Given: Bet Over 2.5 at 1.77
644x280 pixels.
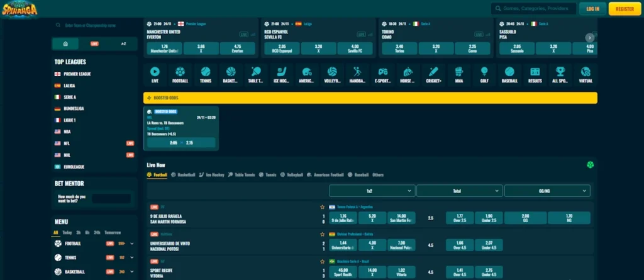Looking at the screenshot, I should (x=460, y=218).
